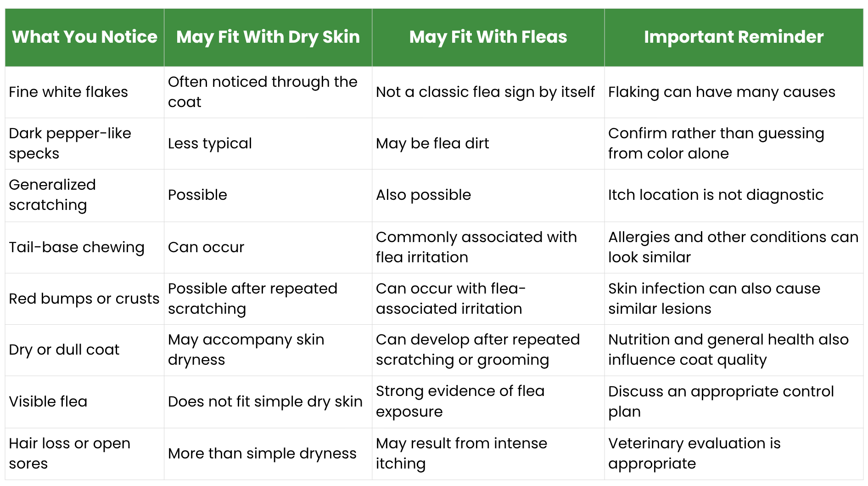Screen dimensions: 868x486
Task: Select the 'Visible flea' row label
Action: coord(84,402)
